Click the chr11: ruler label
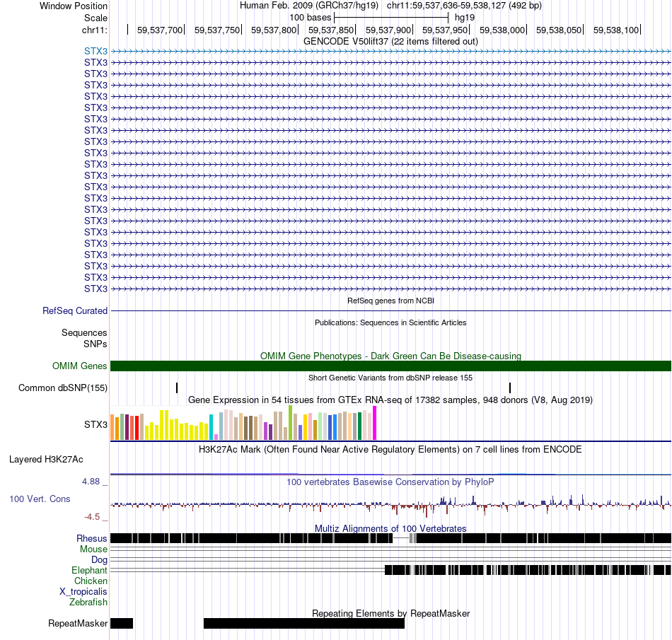Viewport: 672px width, 640px height. click(95, 30)
